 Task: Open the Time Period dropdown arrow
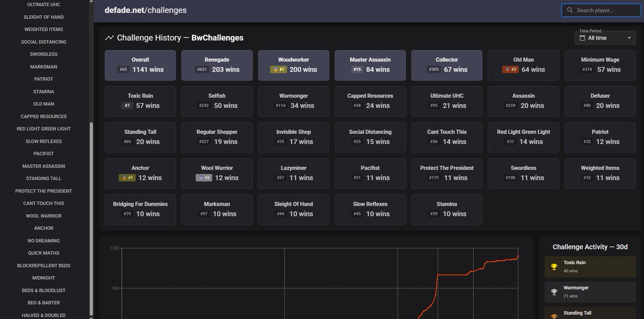click(x=630, y=38)
